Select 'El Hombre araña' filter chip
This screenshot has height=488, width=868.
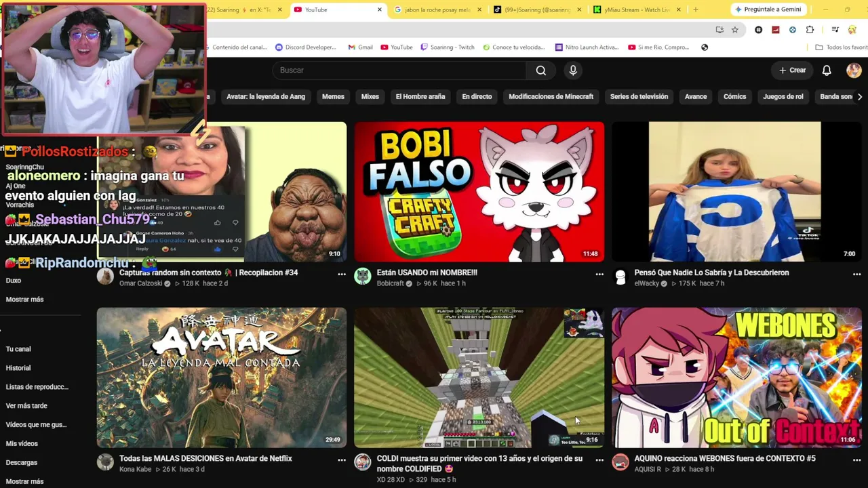point(420,97)
